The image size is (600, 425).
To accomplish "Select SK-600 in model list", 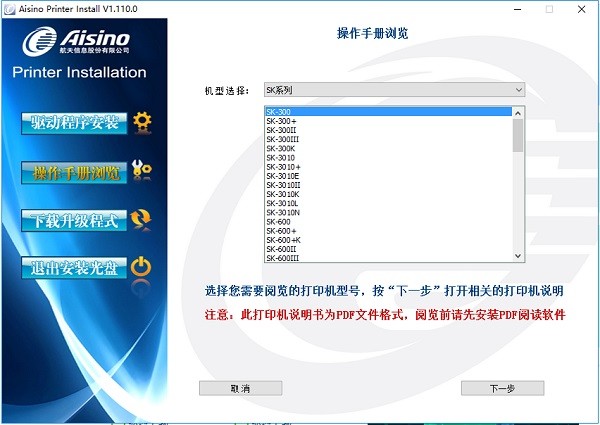I will click(388, 222).
